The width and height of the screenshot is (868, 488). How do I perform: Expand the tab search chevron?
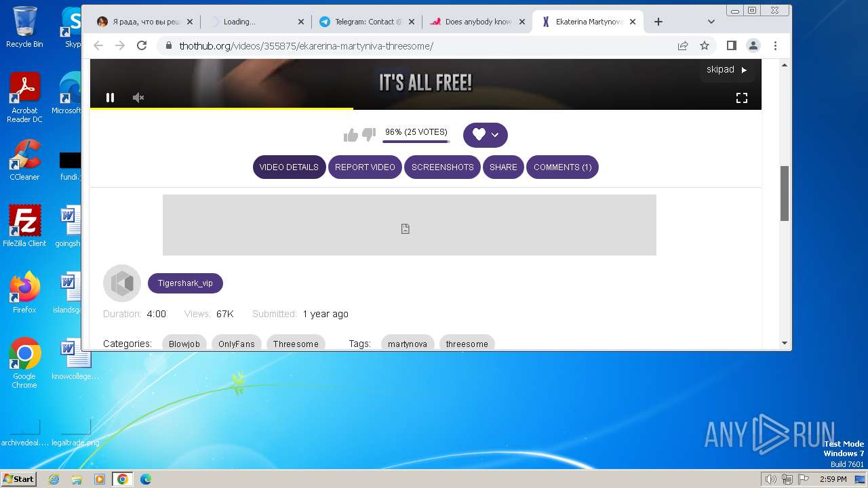[711, 22]
